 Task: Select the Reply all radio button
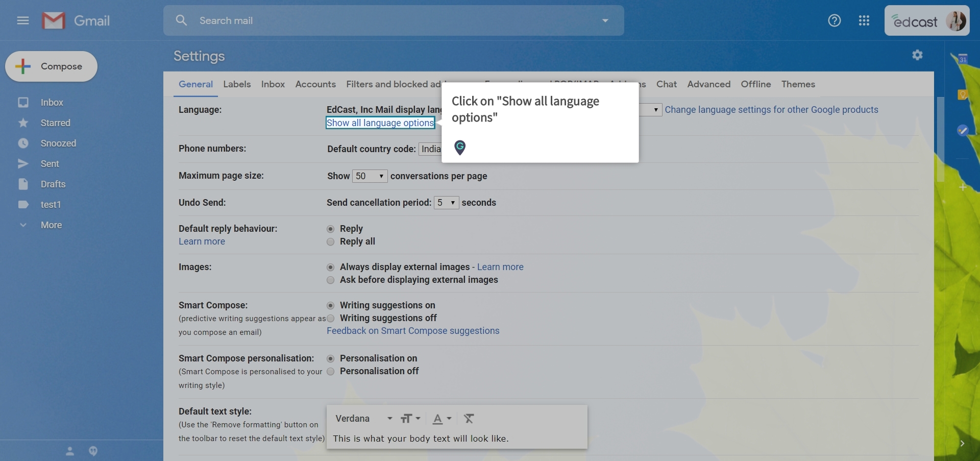click(330, 241)
